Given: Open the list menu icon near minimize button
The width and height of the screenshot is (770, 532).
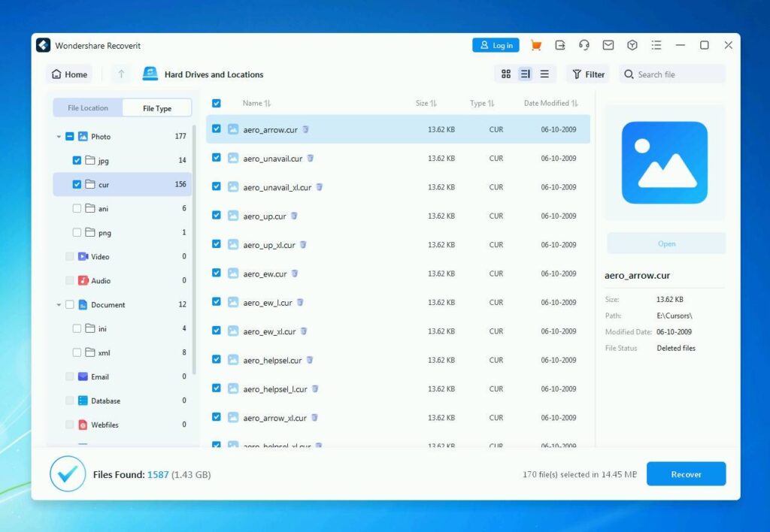Looking at the screenshot, I should point(656,45).
